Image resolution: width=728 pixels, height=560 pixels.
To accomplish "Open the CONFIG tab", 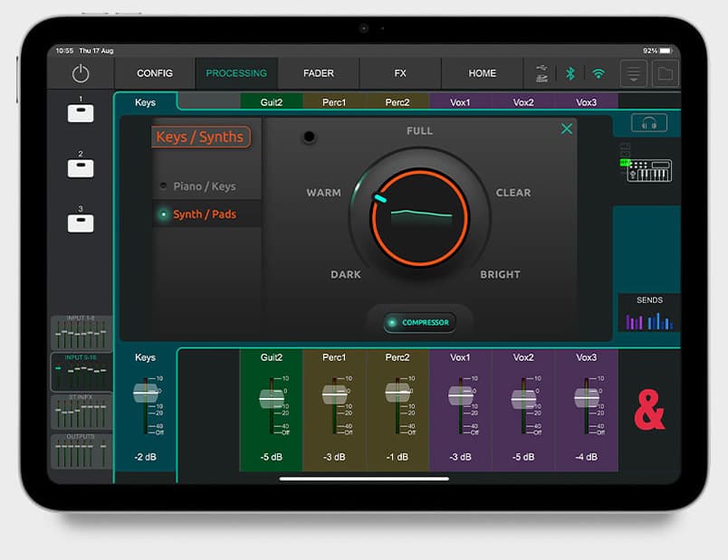I will (x=155, y=73).
